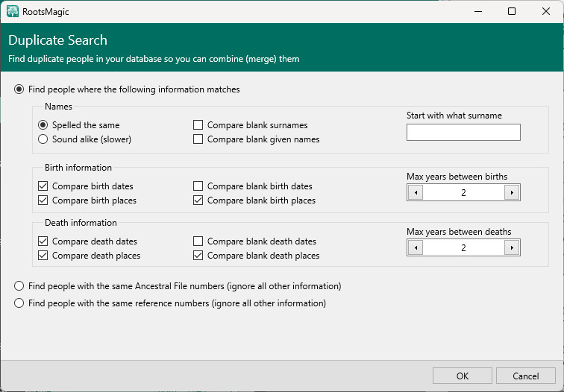Select the Sound alike (slower) option
The image size is (564, 392).
coord(43,139)
